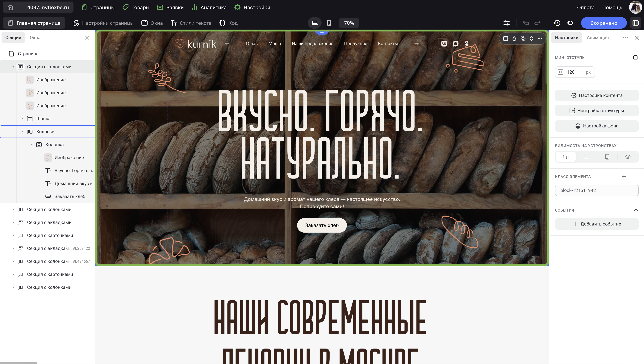Redo the last action
This screenshot has width=644, height=364.
click(x=537, y=23)
